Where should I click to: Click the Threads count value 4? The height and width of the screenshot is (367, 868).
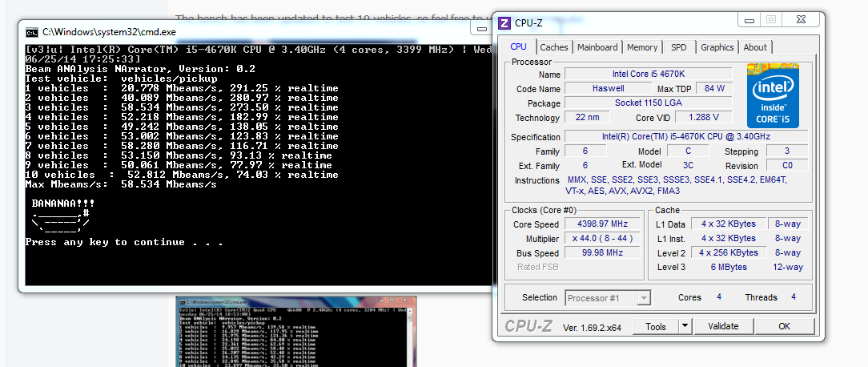point(794,297)
